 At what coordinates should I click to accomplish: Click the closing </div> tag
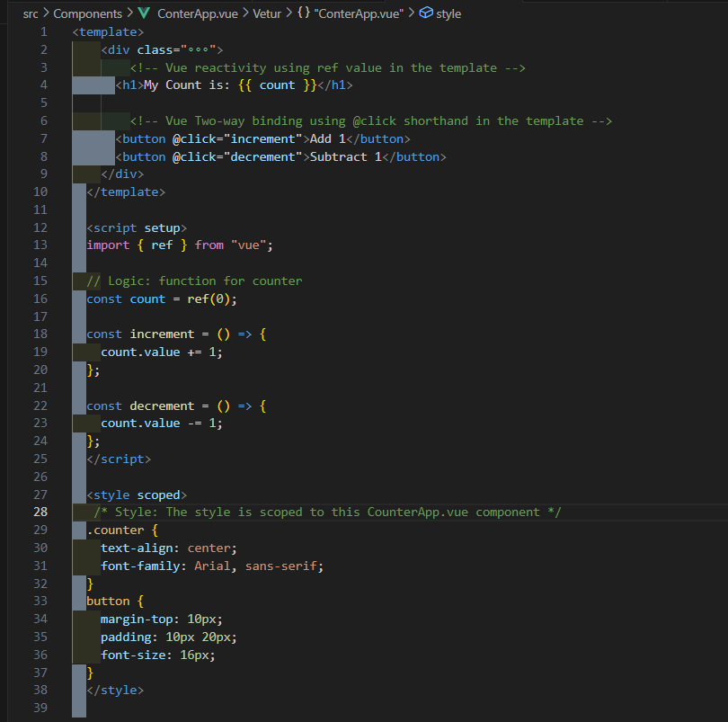coord(122,174)
